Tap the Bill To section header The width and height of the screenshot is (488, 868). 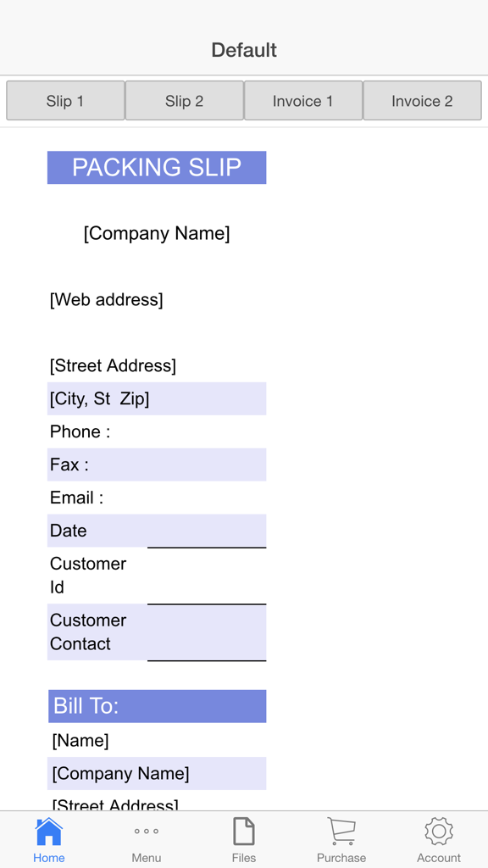tap(157, 705)
